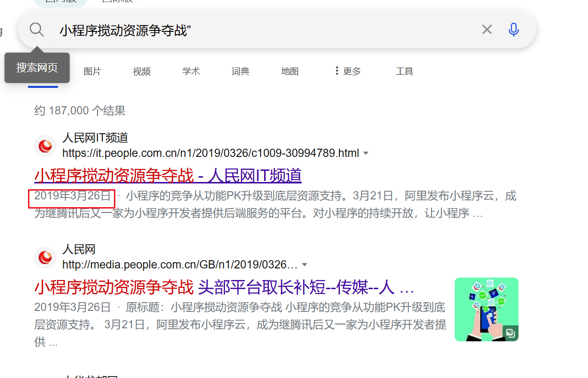Switch to the 地图 tab
Screen dimensions: 588x378
tap(290, 71)
